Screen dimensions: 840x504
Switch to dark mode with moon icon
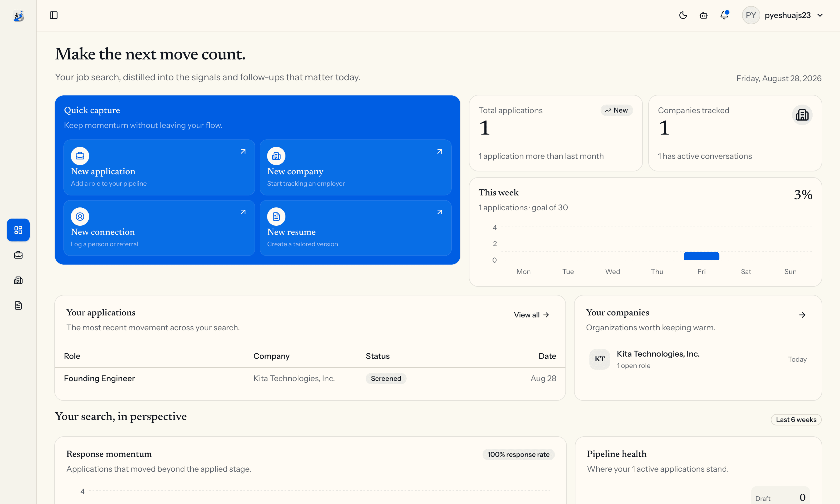click(683, 15)
